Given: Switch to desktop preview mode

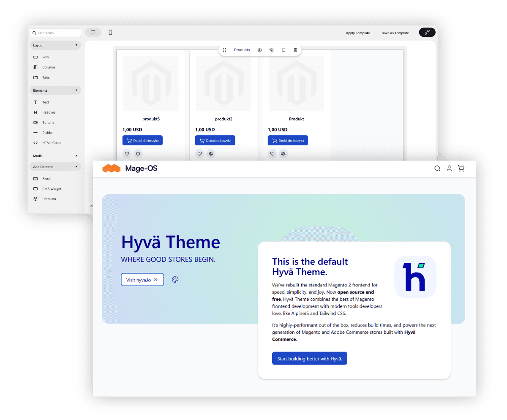Looking at the screenshot, I should (x=93, y=33).
